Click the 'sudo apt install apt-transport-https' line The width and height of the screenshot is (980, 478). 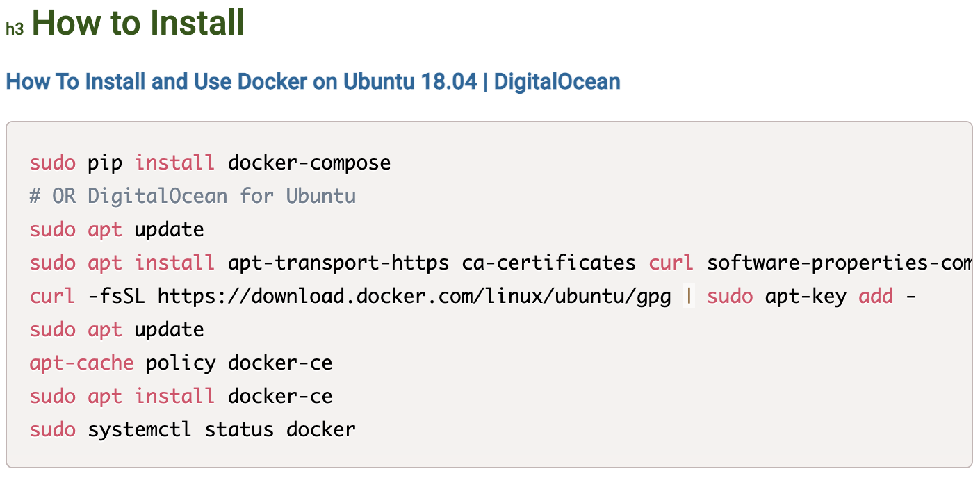(x=500, y=263)
